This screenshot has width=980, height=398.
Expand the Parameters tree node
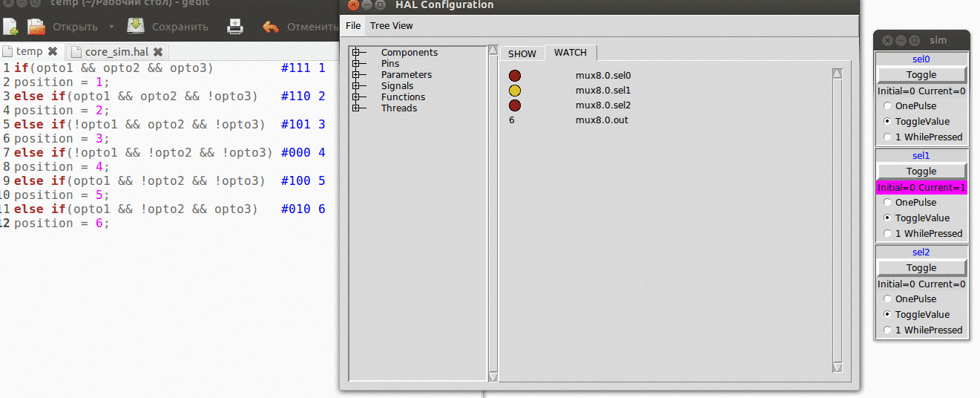356,75
